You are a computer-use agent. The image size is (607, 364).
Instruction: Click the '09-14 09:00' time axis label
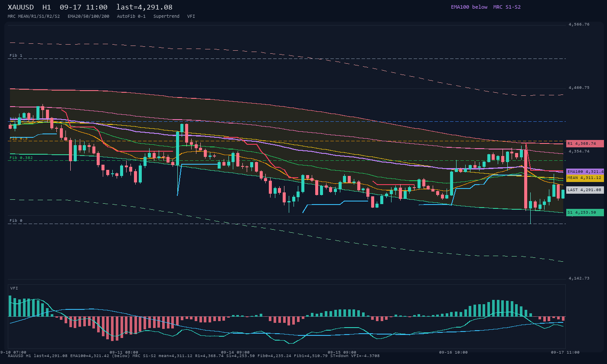[235, 352]
